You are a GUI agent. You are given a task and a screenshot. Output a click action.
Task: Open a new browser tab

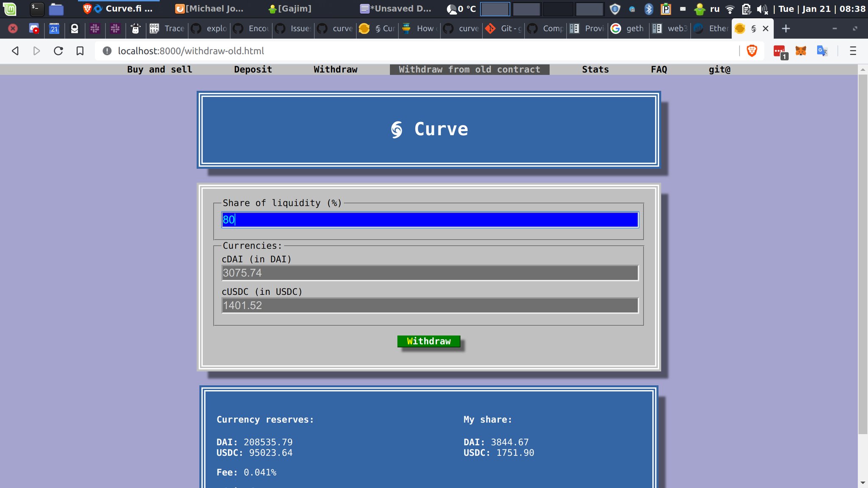click(786, 28)
